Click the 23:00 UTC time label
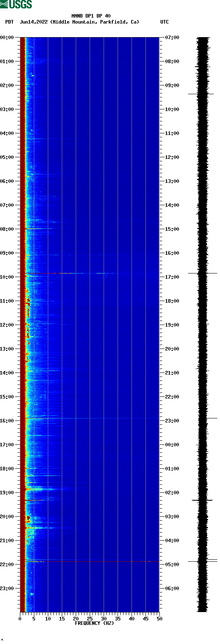Viewport: 220px width, 644px height. tap(172, 421)
